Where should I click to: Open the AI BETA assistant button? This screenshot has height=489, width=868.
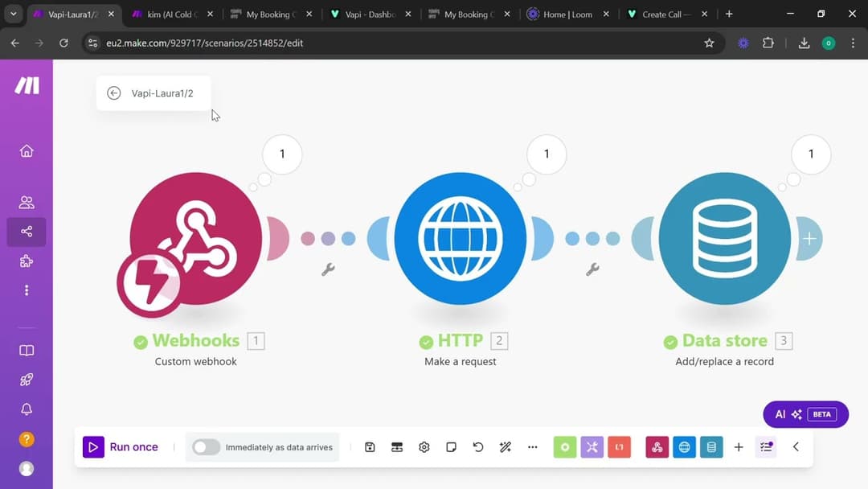[805, 414]
